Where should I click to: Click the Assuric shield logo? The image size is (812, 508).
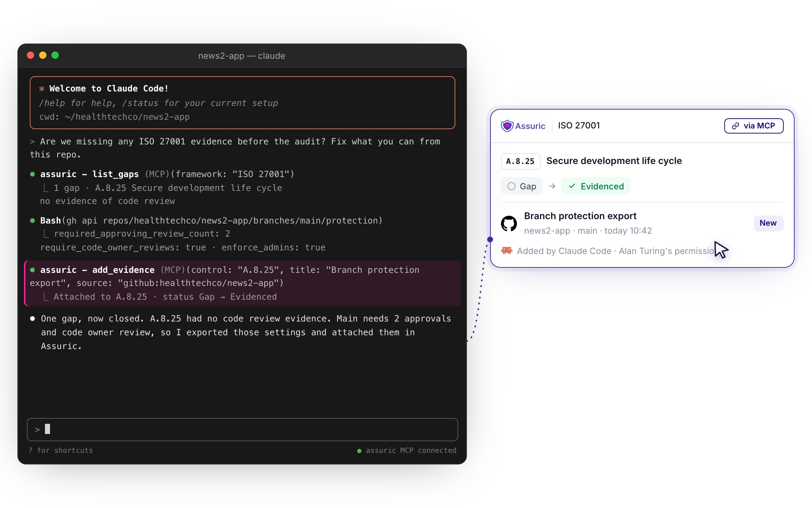click(507, 126)
